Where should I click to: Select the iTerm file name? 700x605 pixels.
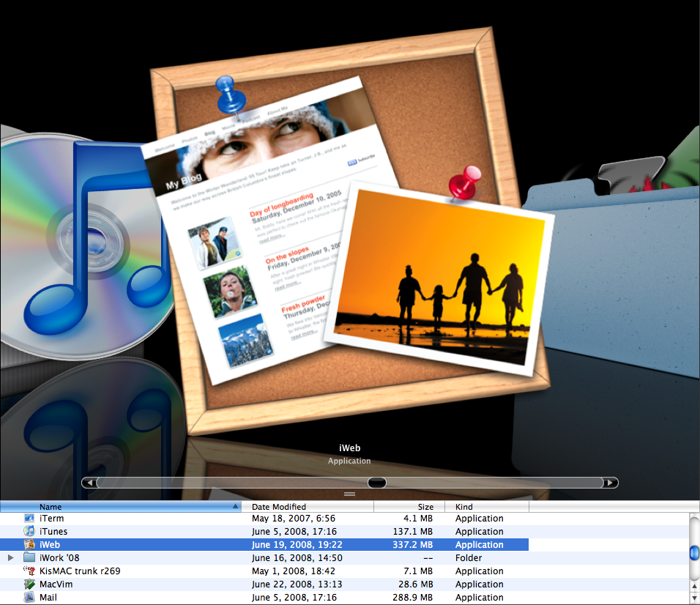click(52, 519)
